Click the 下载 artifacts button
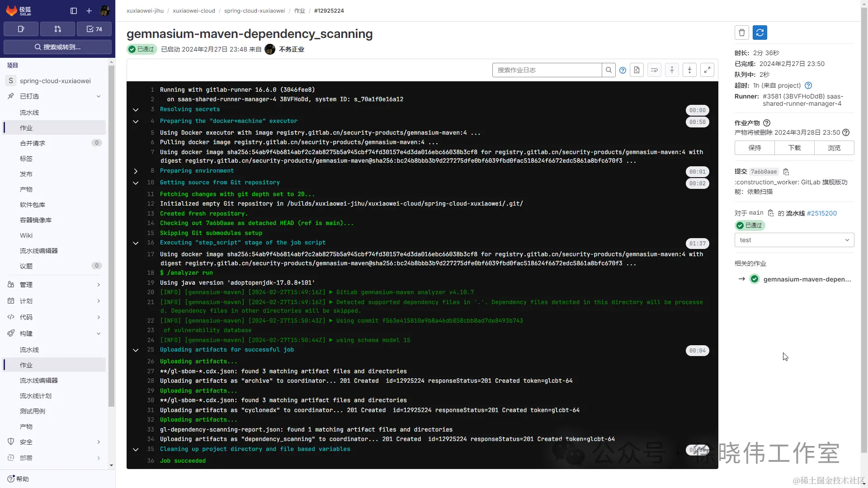 tap(794, 148)
